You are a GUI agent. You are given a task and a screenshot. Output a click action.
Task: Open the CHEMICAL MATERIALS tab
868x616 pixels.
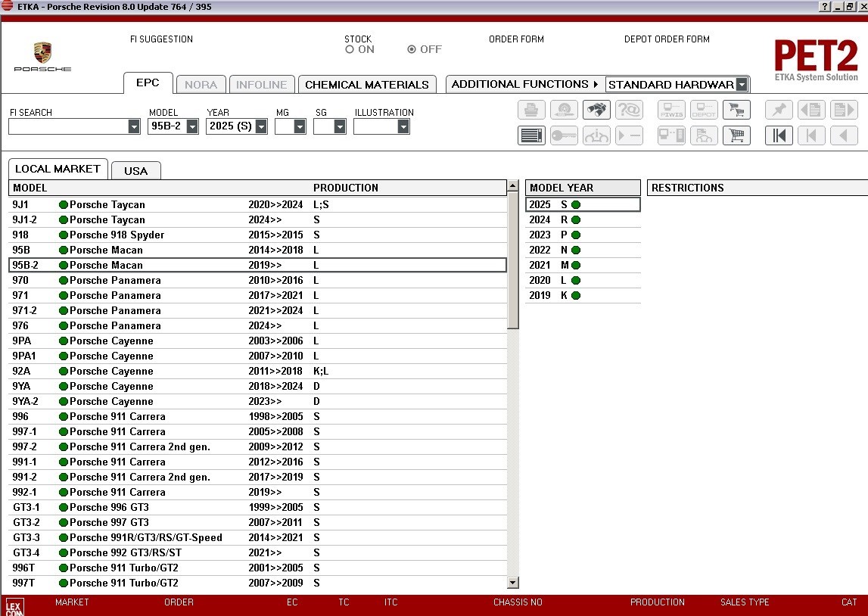[x=367, y=85]
